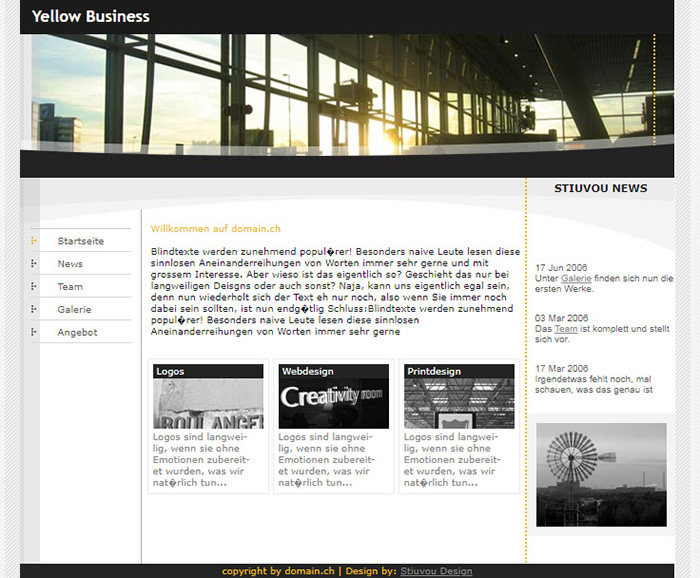
Task: Click the Willkommen auf domain.ch heading
Action: pos(216,229)
